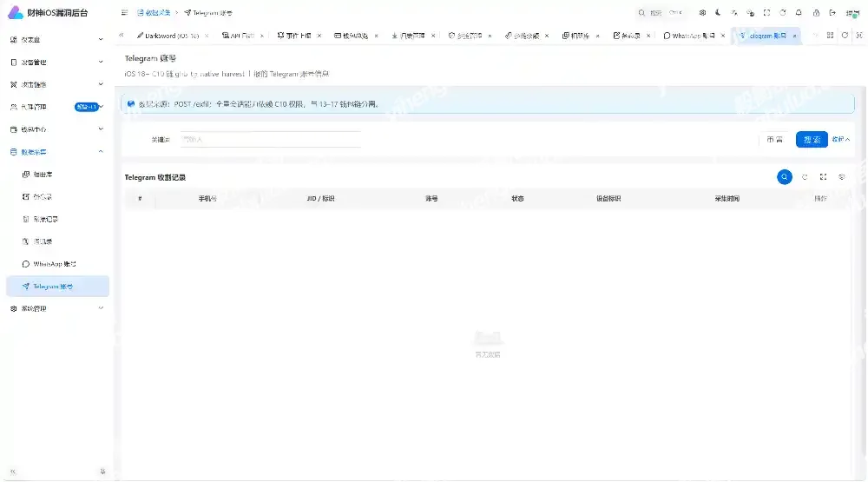Open the sidebar submenu item above WhatsApp 账号
The width and height of the screenshot is (868, 482).
click(x=57, y=241)
